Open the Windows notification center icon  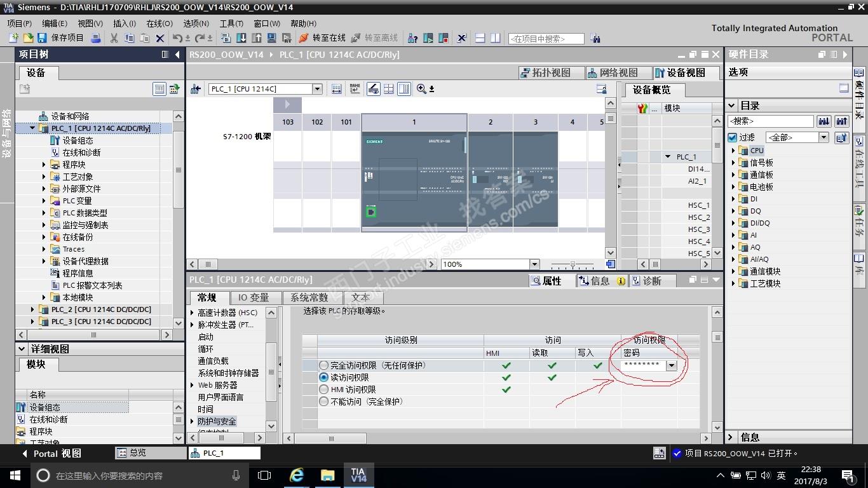pos(847,475)
